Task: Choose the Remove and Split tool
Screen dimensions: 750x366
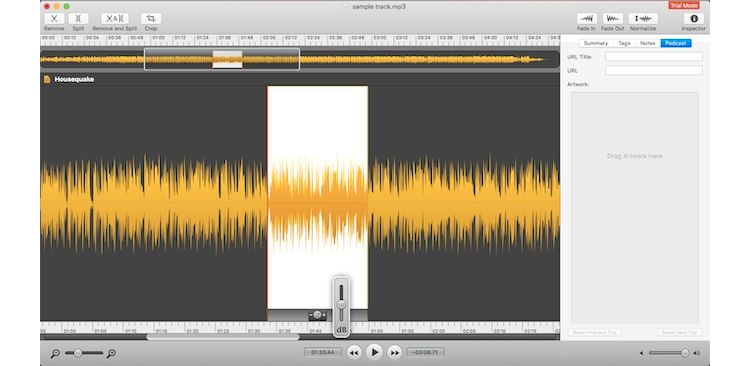Action: [115, 19]
